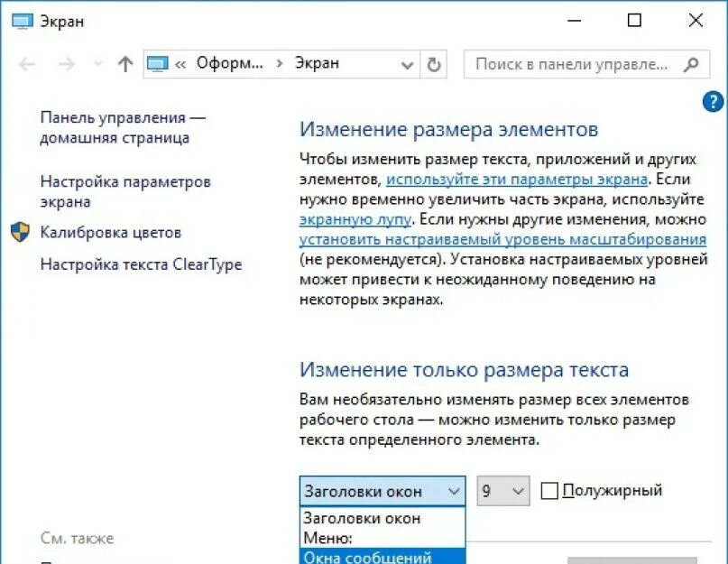Open the recent locations chevron
Screen dimensions: 728x564
point(98,63)
